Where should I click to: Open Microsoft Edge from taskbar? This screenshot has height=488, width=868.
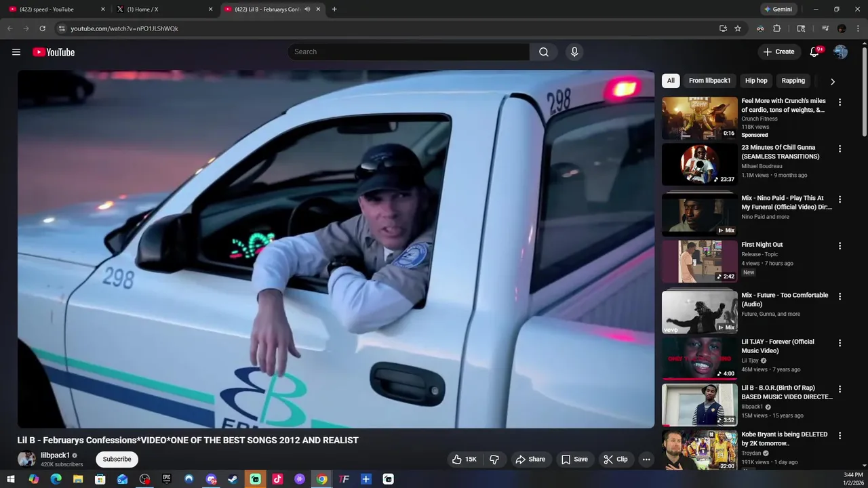56,479
